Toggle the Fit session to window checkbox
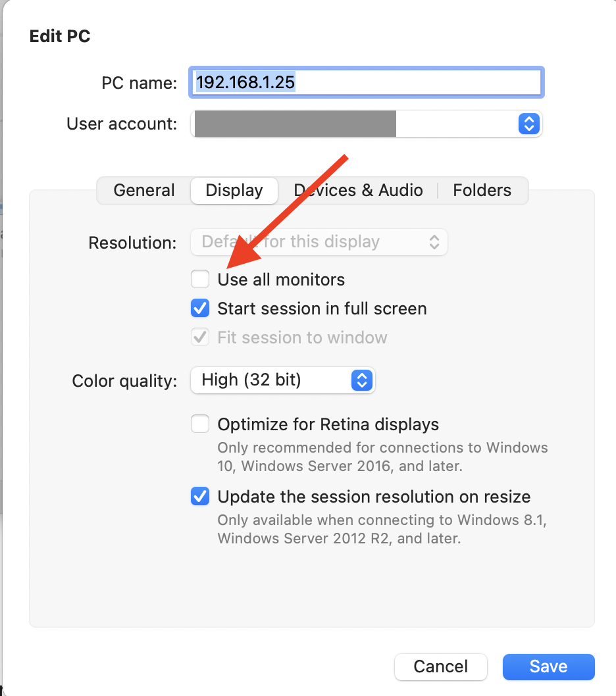This screenshot has height=696, width=616. click(200, 337)
